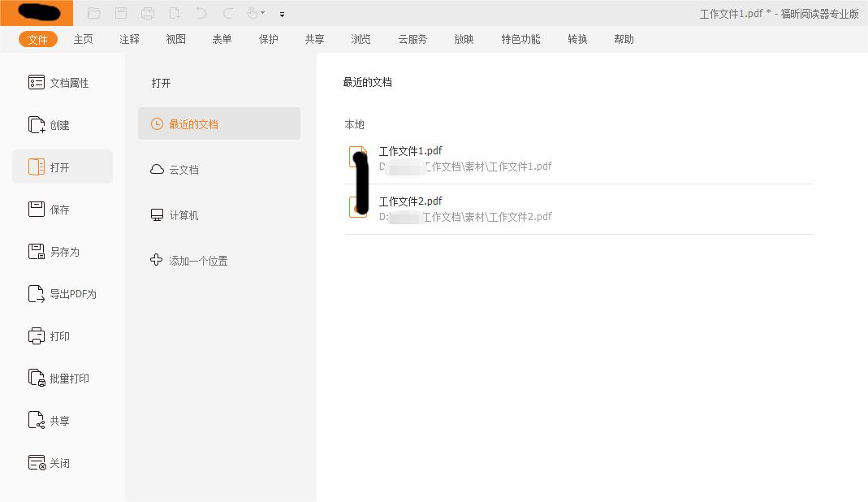Click the Print icon in quick access toolbar

pyautogui.click(x=147, y=13)
